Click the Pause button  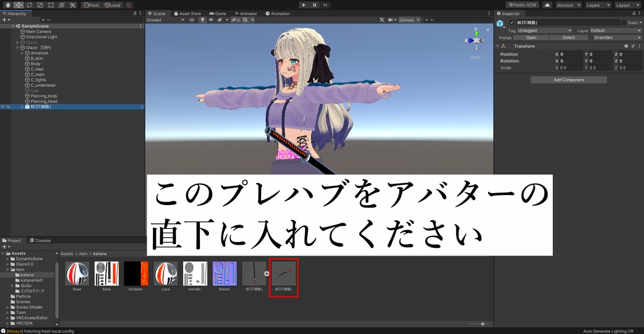point(314,5)
